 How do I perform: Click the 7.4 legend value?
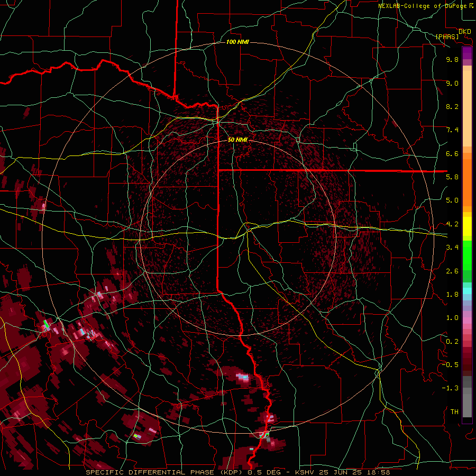point(452,130)
